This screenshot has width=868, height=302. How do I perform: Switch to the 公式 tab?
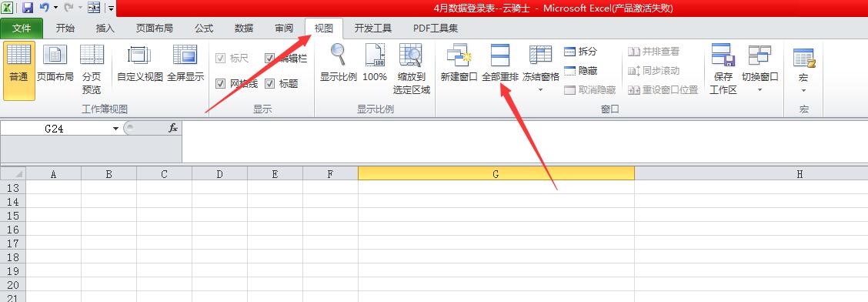tap(204, 29)
